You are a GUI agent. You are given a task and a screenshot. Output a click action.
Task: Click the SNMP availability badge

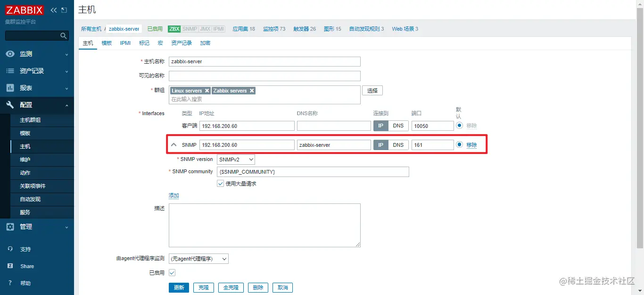[x=190, y=29]
